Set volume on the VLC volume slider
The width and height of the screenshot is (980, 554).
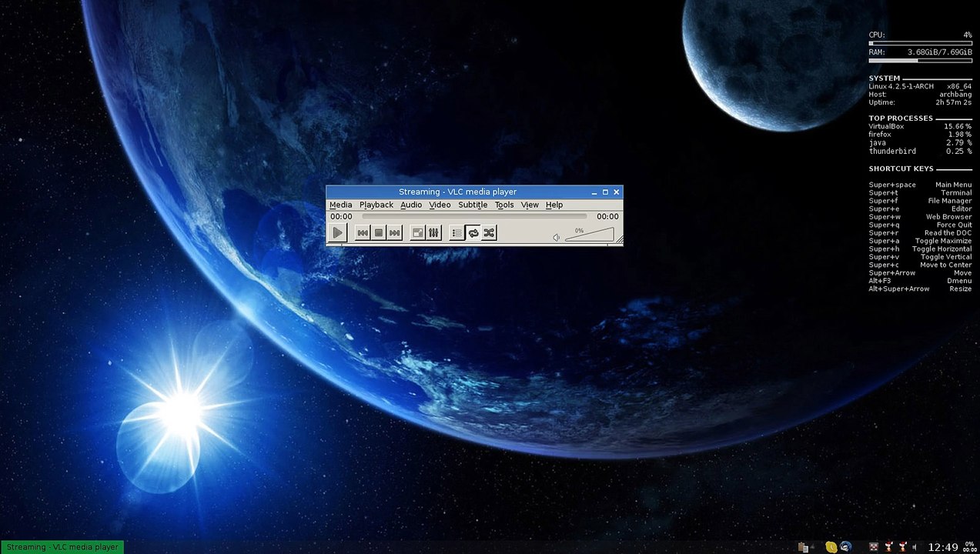click(589, 235)
